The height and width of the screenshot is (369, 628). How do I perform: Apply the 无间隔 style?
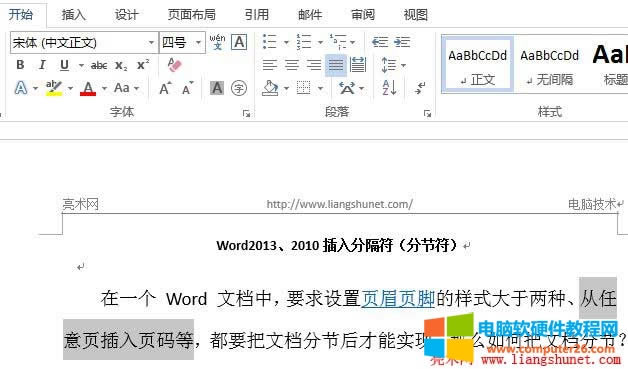point(549,65)
